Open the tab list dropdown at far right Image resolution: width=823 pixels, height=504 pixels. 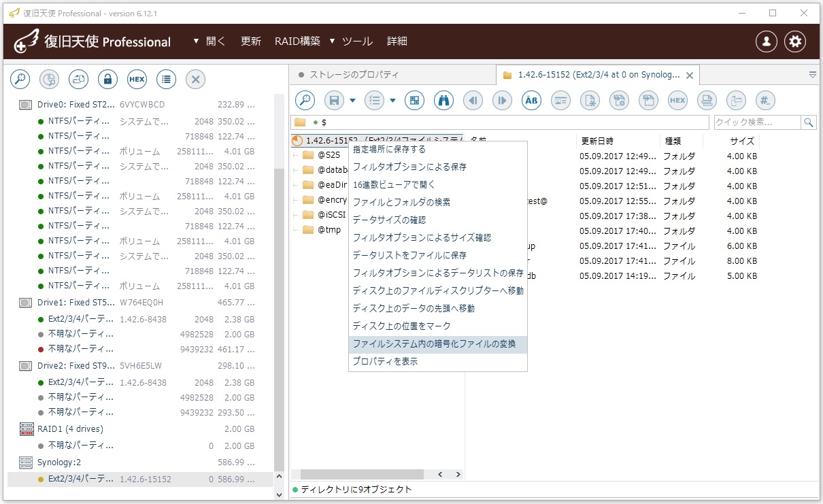click(x=813, y=75)
